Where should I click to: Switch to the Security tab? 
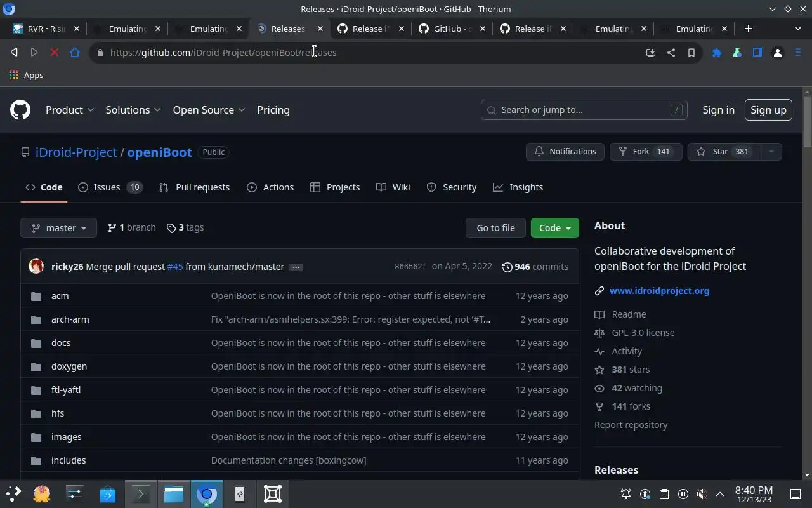(x=452, y=187)
